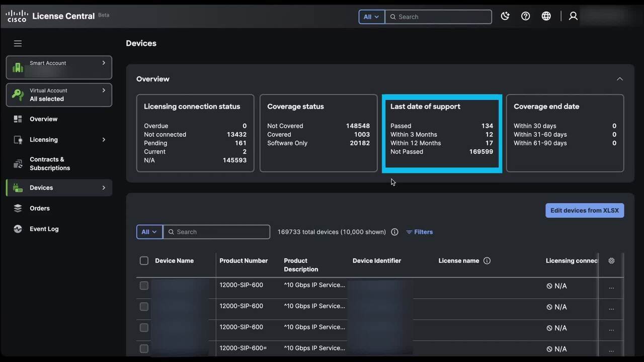Expand the Smart Account selector chevron
This screenshot has height=362, width=644.
tap(104, 63)
